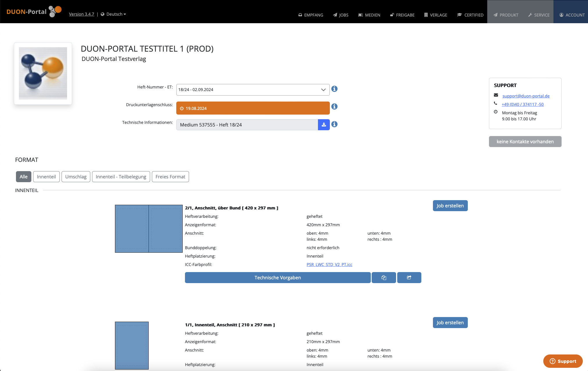This screenshot has width=588, height=371.
Task: Open the orange Support chat bubble
Action: click(x=563, y=361)
